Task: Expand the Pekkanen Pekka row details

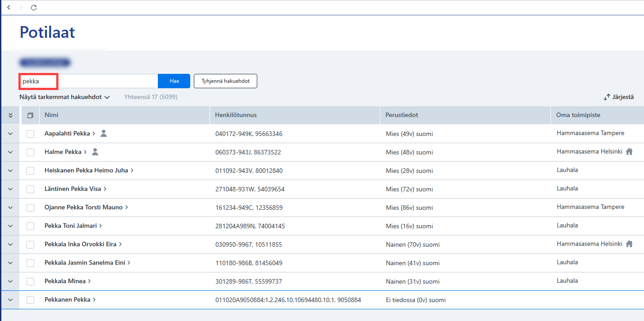Action: 10,300
